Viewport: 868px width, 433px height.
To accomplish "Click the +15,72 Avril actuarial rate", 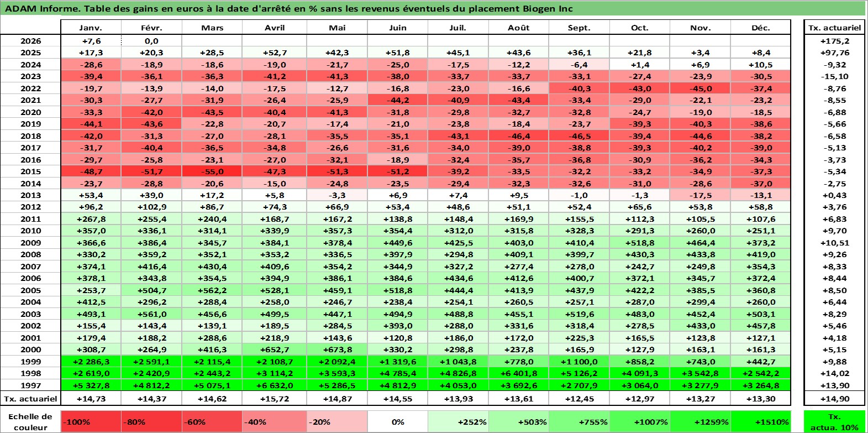I will click(275, 399).
